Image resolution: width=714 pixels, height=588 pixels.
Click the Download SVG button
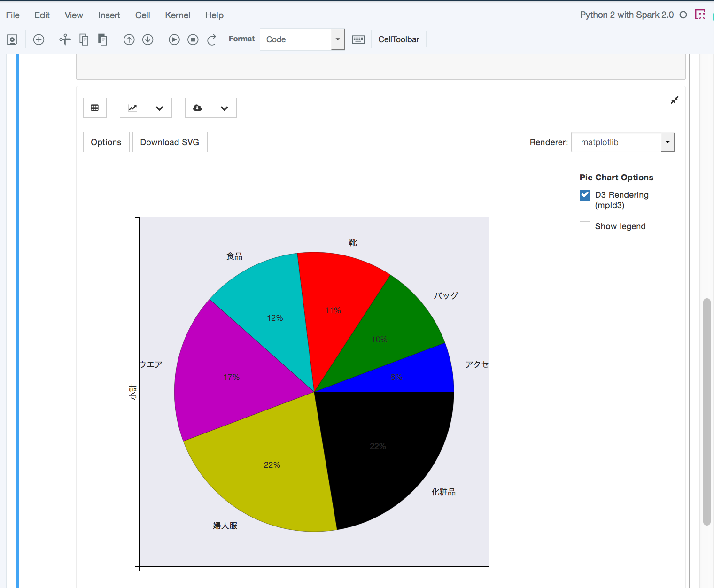point(170,142)
